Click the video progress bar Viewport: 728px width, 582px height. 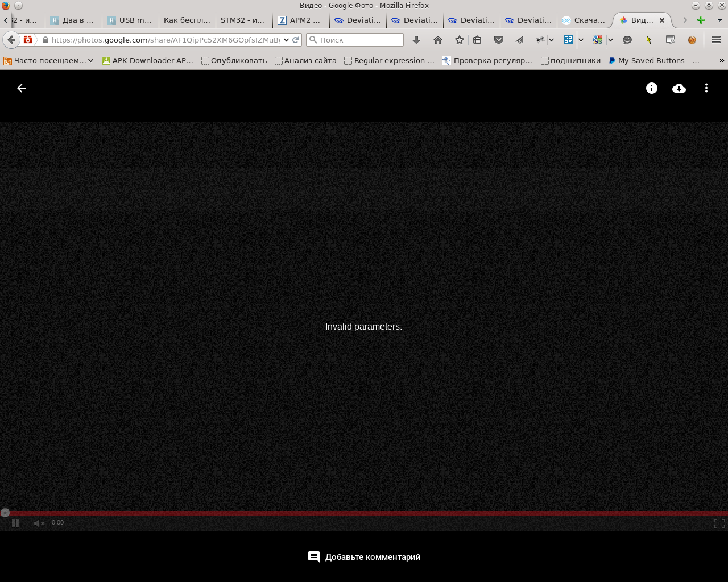click(364, 513)
